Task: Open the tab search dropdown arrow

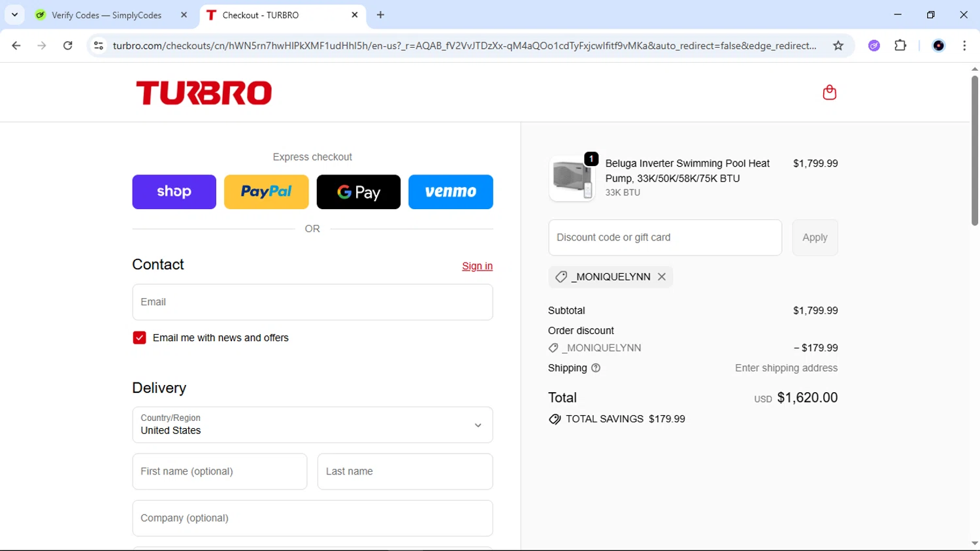Action: (x=14, y=14)
